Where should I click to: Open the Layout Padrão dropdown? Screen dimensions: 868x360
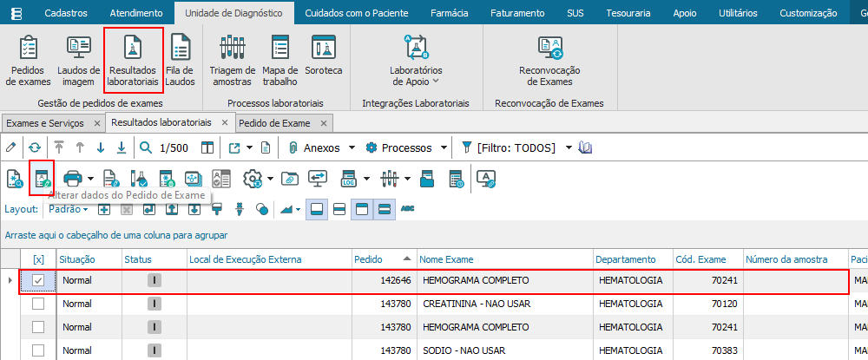(x=68, y=209)
